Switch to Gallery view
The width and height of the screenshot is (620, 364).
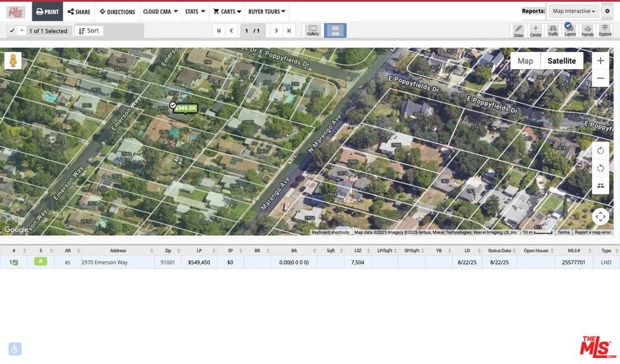tap(313, 30)
